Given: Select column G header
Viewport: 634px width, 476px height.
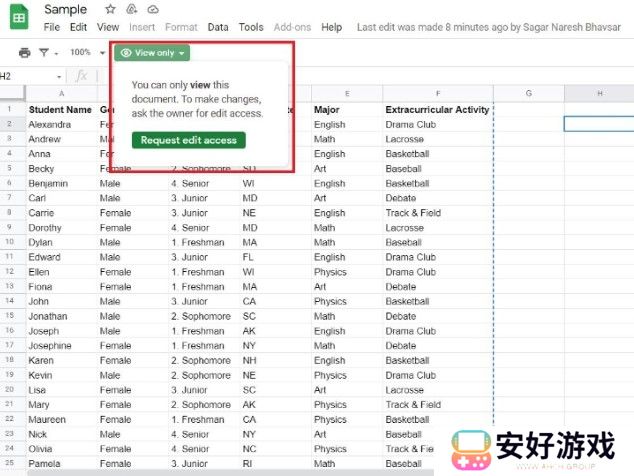Looking at the screenshot, I should click(x=529, y=93).
